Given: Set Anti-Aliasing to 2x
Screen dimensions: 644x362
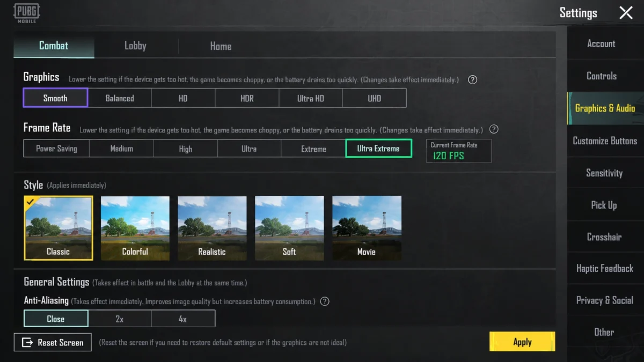Looking at the screenshot, I should click(x=120, y=319).
